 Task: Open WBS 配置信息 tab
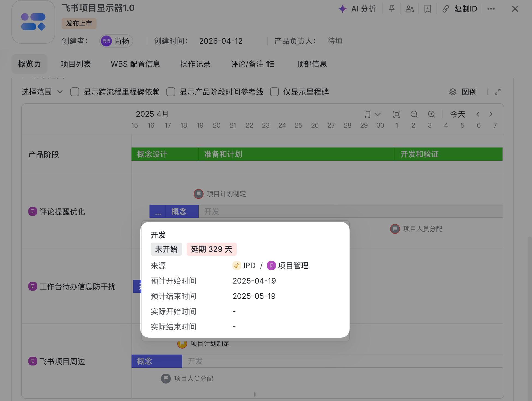136,64
